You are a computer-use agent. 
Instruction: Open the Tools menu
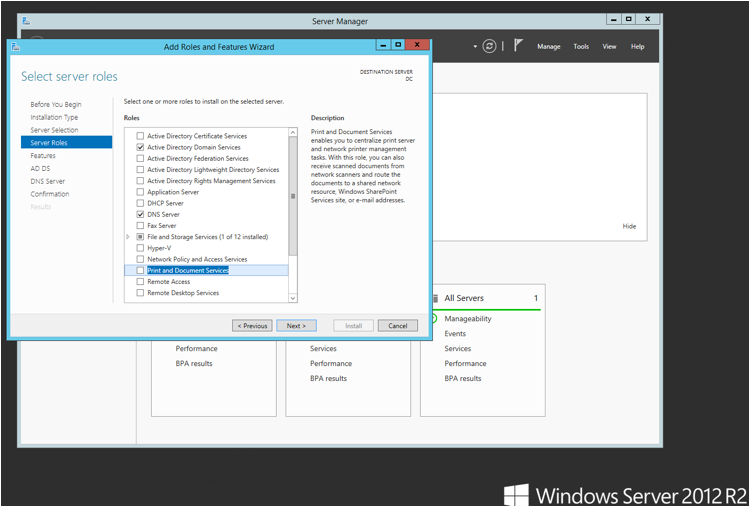pyautogui.click(x=581, y=46)
